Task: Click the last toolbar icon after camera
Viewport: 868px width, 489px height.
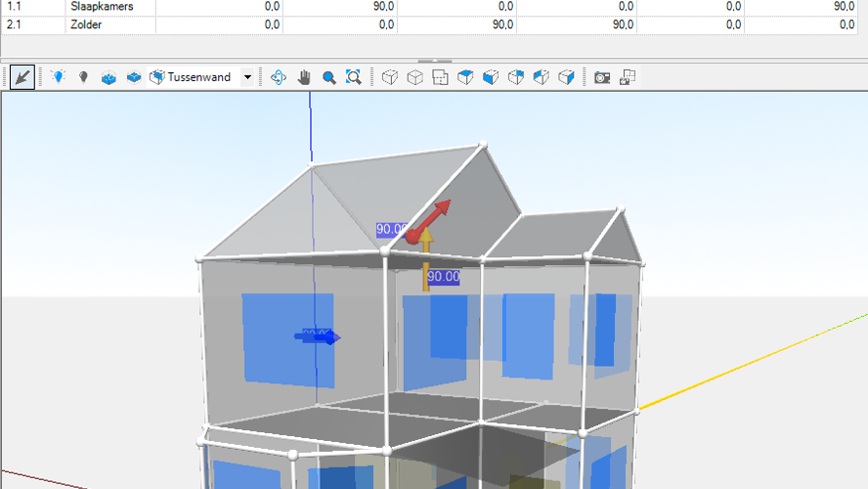Action: [628, 77]
